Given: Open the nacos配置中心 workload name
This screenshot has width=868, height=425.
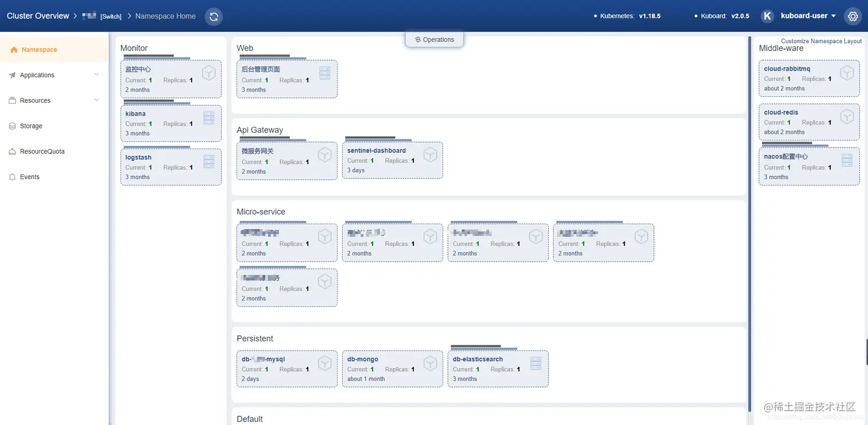Looking at the screenshot, I should tap(786, 156).
